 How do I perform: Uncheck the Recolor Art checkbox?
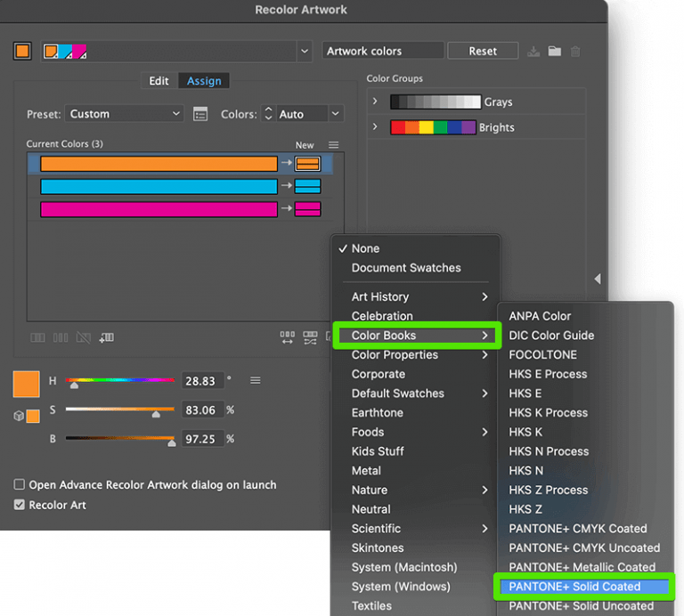click(20, 505)
